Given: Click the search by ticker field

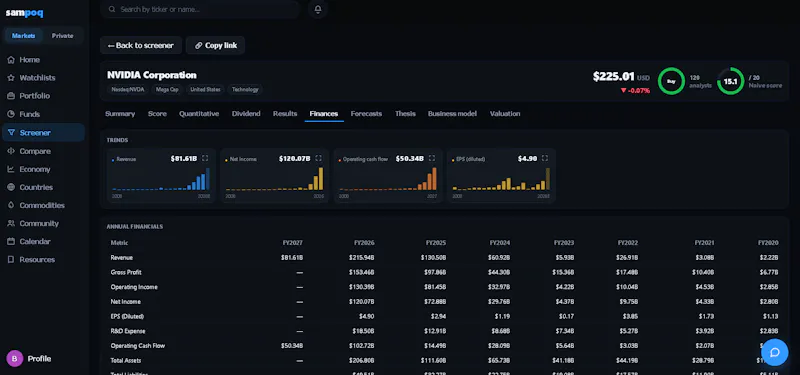Looking at the screenshot, I should pyautogui.click(x=199, y=9).
